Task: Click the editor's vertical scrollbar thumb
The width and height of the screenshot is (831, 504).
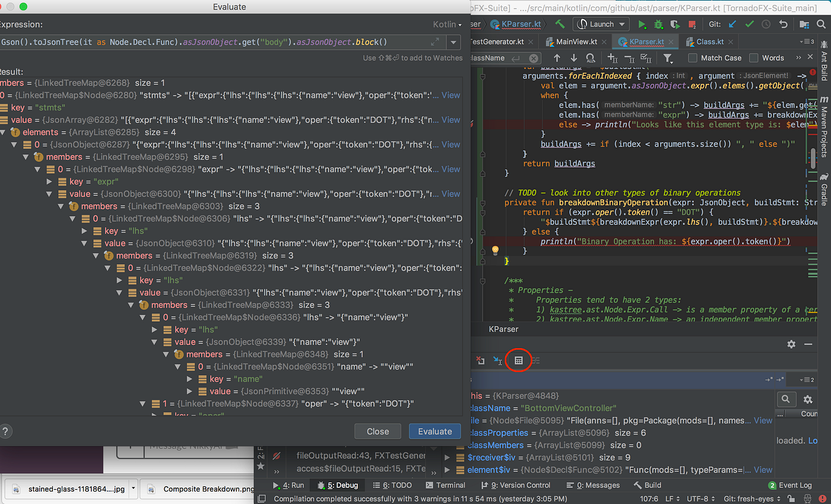Action: click(x=813, y=157)
